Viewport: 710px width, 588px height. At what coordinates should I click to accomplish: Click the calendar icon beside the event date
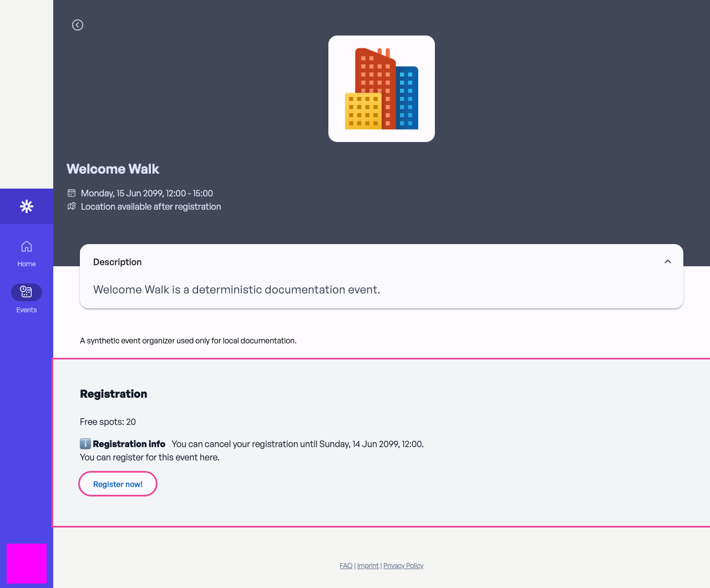click(72, 193)
